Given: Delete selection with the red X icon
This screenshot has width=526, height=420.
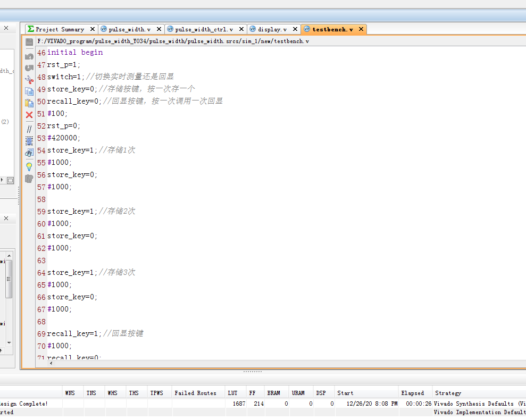Looking at the screenshot, I should tap(29, 115).
